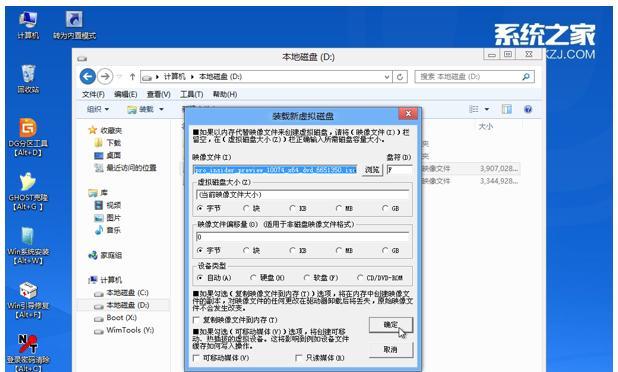Click the view options icon in toolbar
Image resolution: width=618 pixels, height=372 pixels.
click(x=474, y=109)
